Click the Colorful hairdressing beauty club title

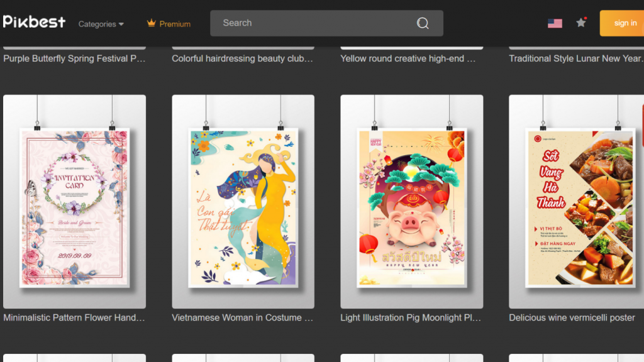(x=242, y=58)
